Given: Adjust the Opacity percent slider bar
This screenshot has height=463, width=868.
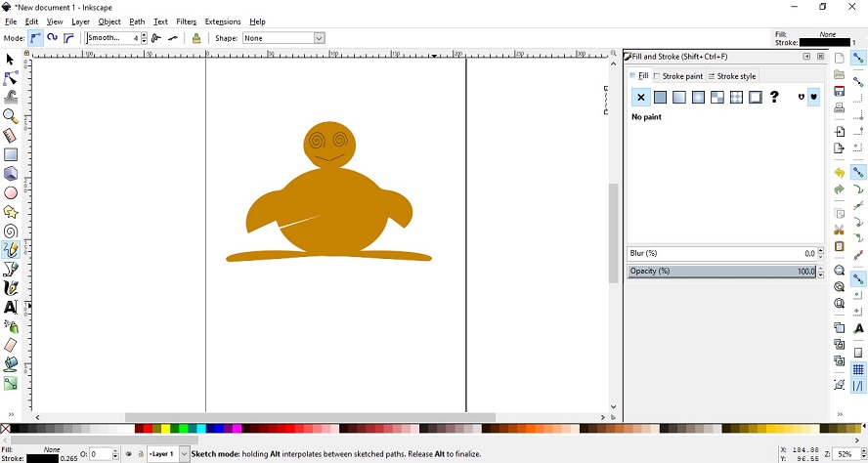Looking at the screenshot, I should point(721,271).
